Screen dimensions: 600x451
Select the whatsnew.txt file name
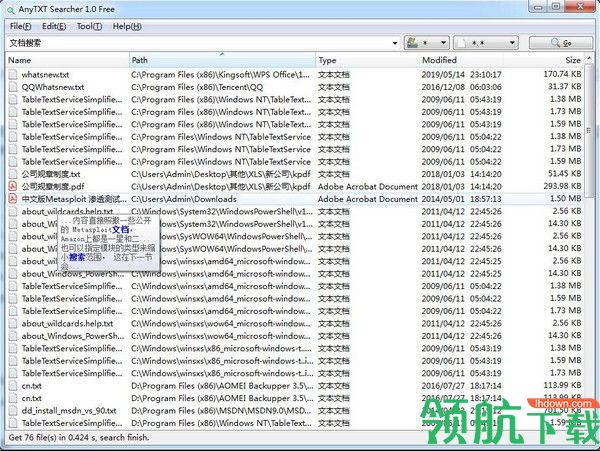[45, 75]
